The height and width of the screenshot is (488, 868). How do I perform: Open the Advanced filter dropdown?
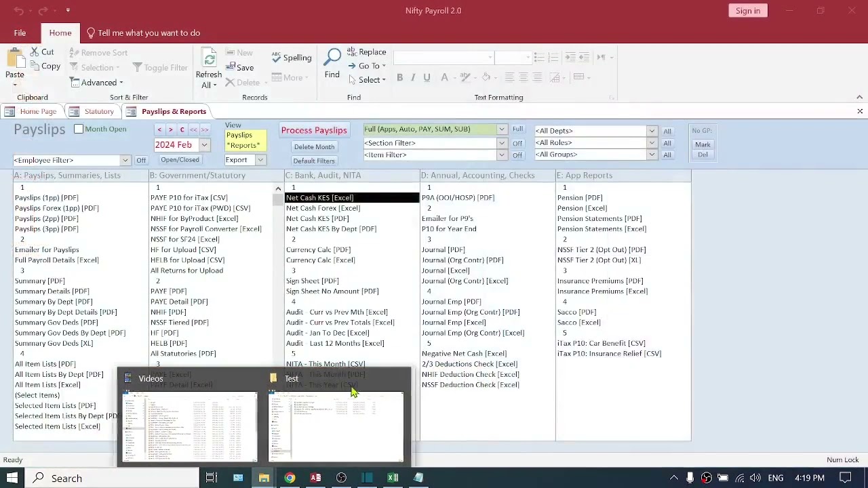(98, 83)
